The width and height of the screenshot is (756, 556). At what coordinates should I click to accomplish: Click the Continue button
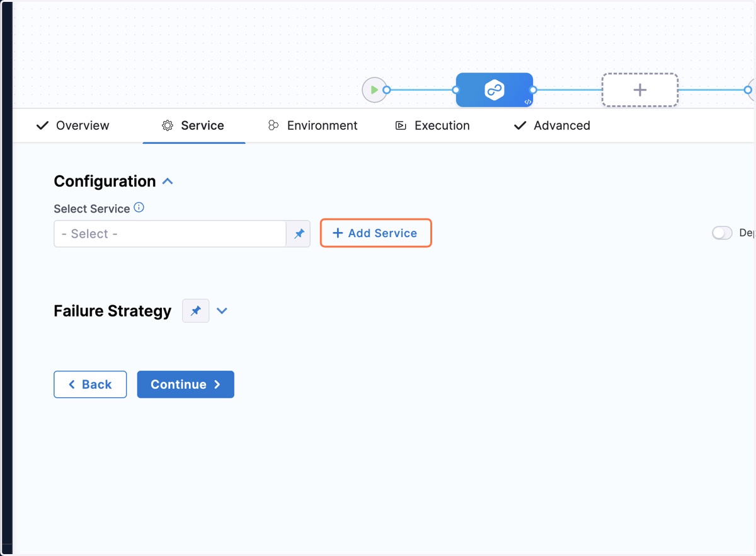point(186,385)
